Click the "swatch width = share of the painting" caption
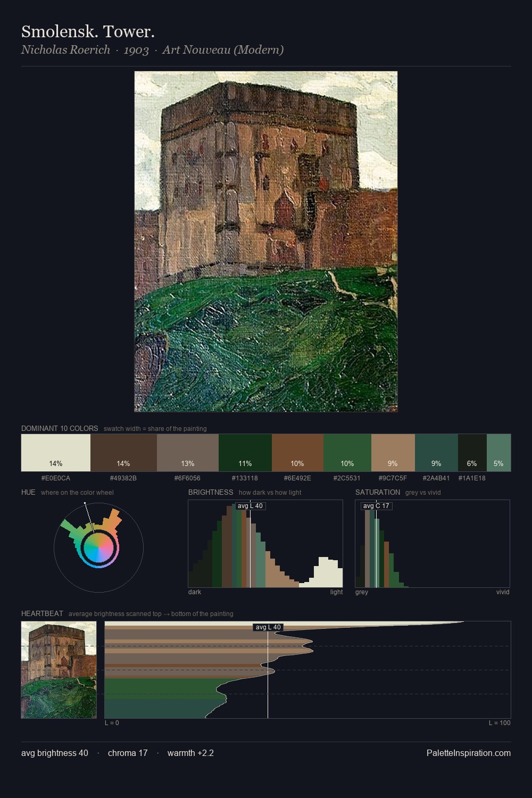 155,429
